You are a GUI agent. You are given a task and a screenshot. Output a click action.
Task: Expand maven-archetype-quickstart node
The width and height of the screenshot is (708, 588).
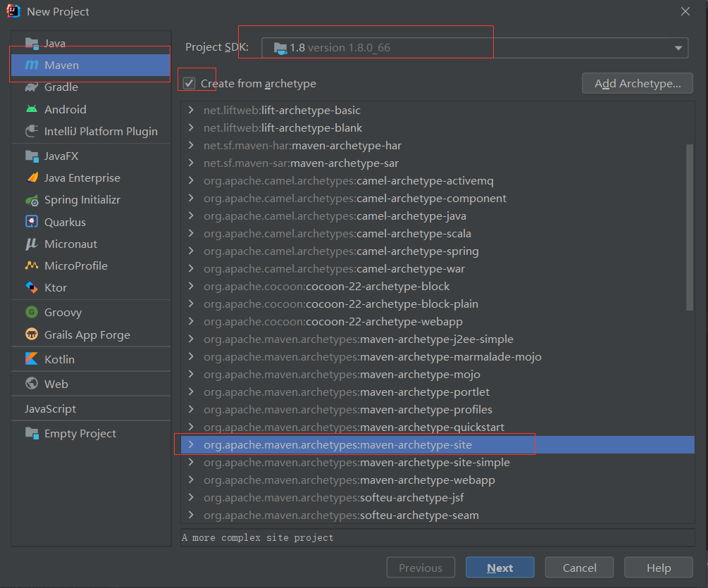point(191,427)
